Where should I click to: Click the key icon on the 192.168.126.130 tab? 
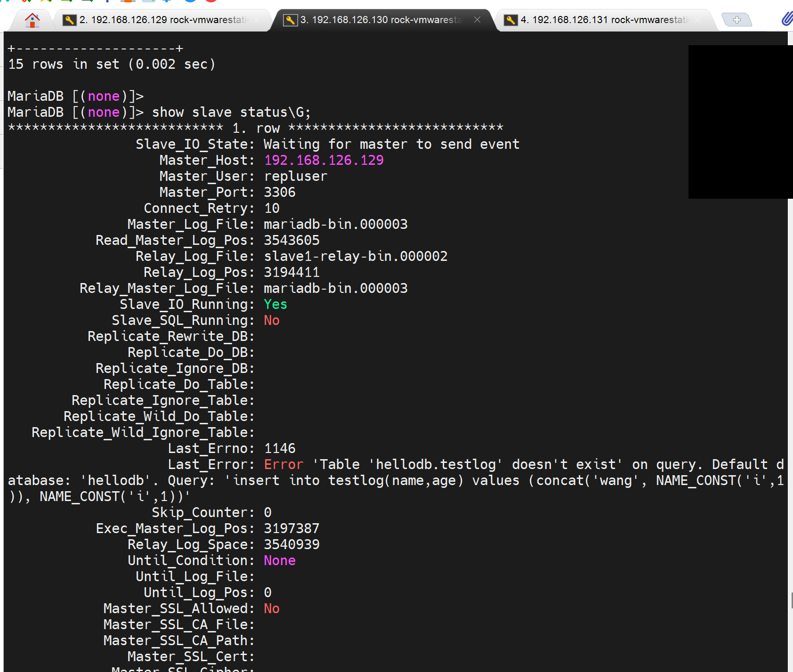pyautogui.click(x=290, y=20)
